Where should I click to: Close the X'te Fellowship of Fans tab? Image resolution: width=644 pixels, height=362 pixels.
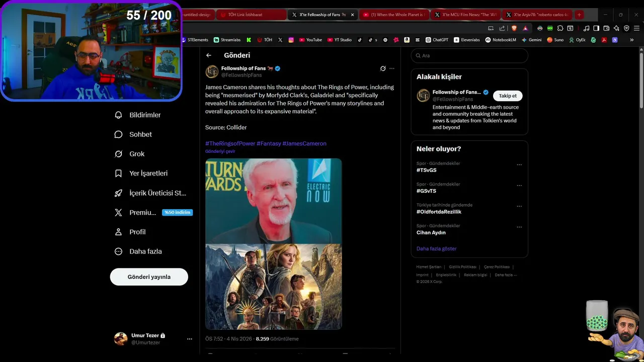click(352, 15)
